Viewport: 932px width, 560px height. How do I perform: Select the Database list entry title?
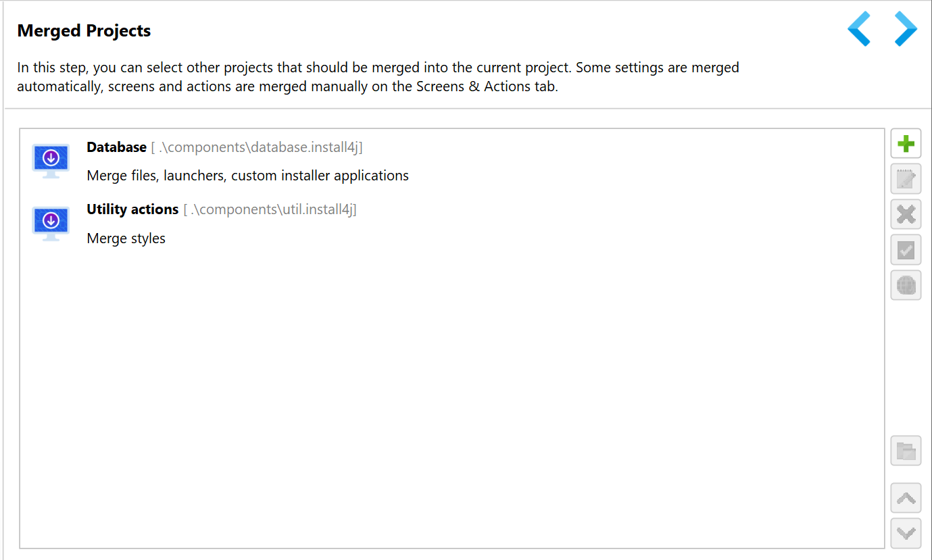tap(117, 147)
